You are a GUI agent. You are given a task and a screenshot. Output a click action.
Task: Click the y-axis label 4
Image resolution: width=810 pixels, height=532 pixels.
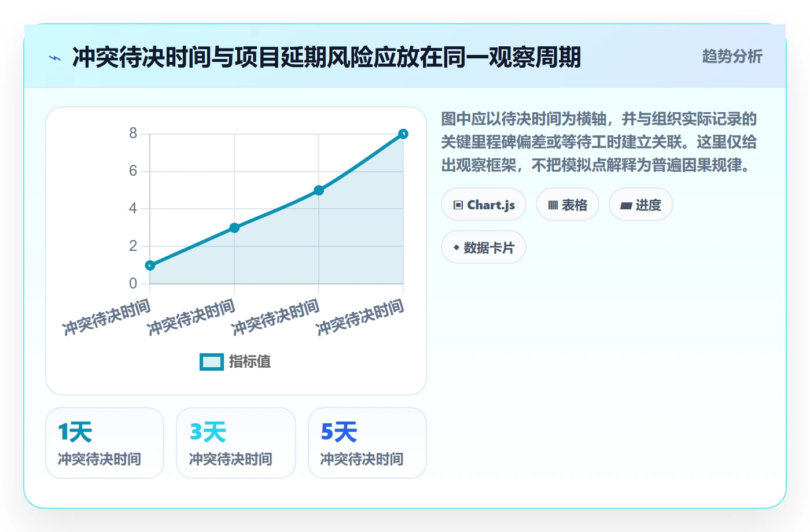[x=133, y=208]
